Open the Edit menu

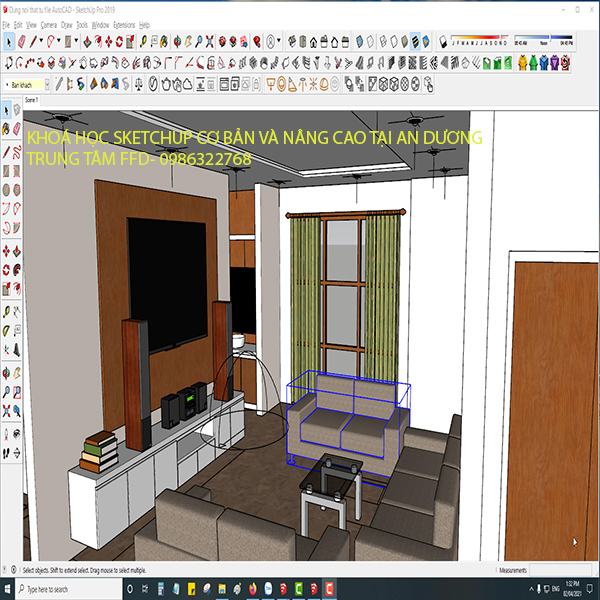(x=18, y=25)
